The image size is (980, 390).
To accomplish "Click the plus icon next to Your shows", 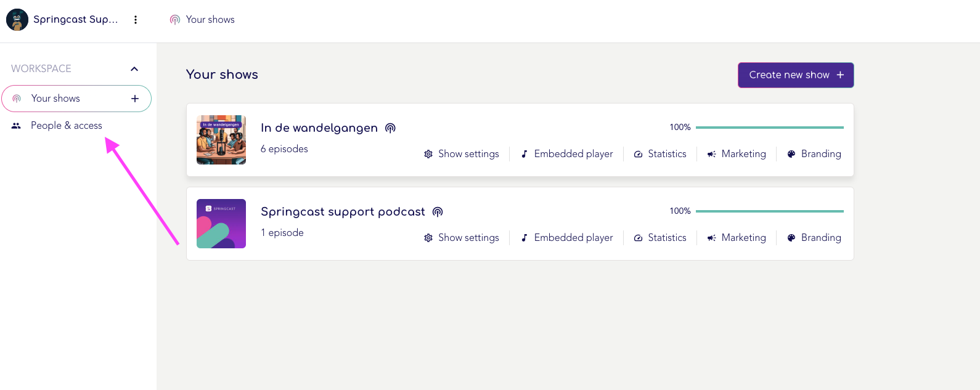I will (x=135, y=99).
